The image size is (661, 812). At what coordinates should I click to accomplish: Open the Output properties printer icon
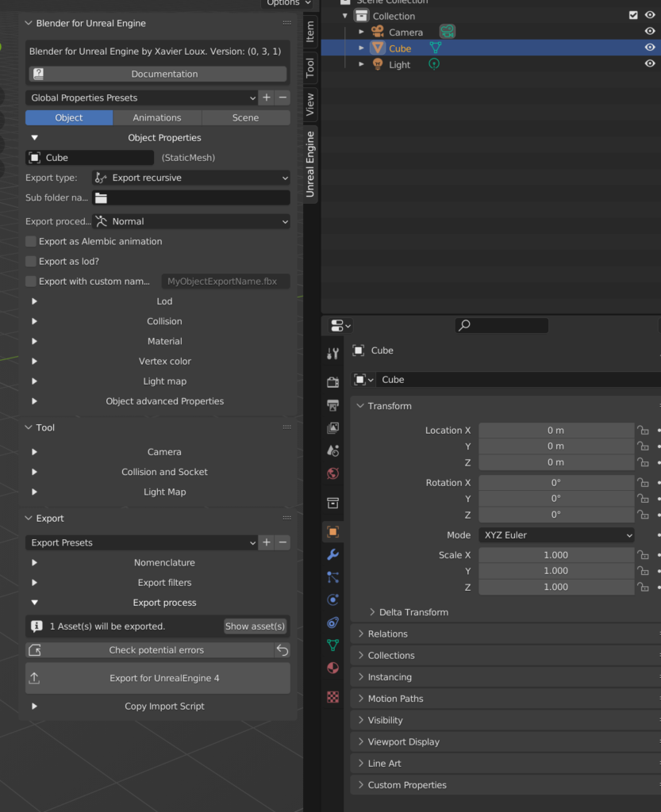[332, 405]
